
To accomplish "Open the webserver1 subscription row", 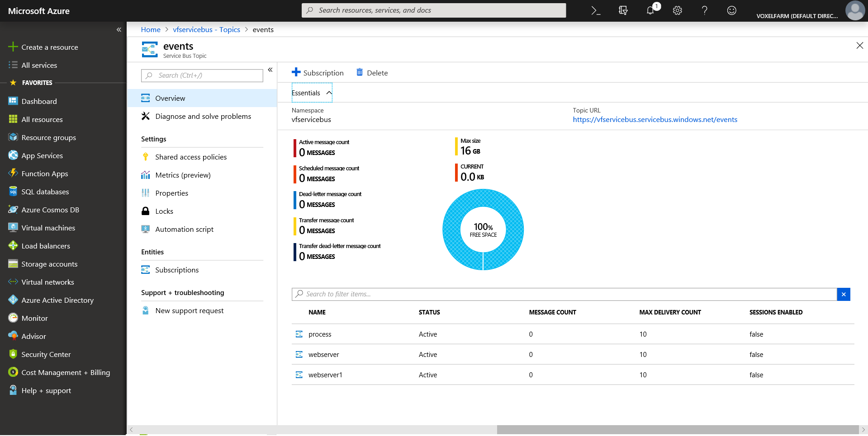I will click(x=573, y=375).
